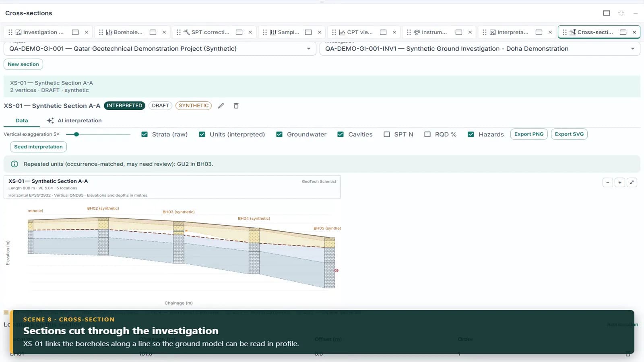Open the Investigation selector dropdown arrow
Viewport: 644px width, 362px height.
coord(633,49)
